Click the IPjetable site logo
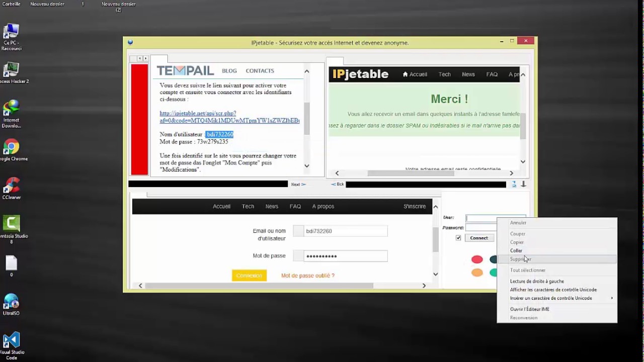The width and height of the screenshot is (644, 362). [360, 74]
